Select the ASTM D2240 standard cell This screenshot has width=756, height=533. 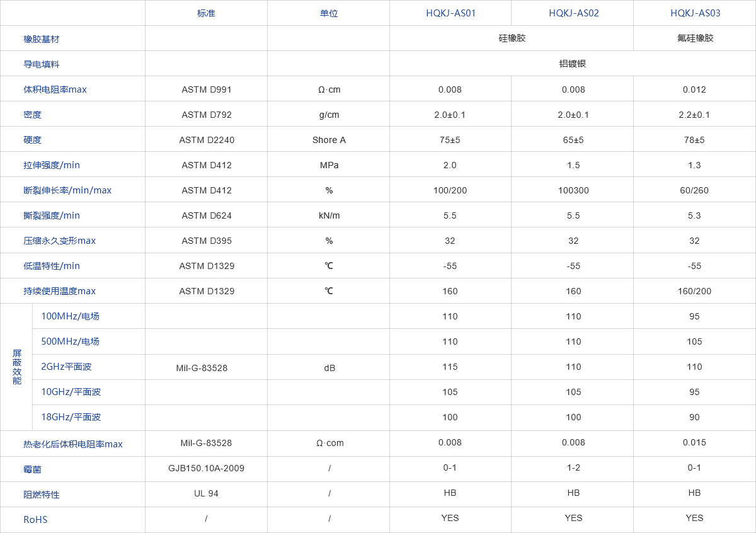(x=207, y=140)
